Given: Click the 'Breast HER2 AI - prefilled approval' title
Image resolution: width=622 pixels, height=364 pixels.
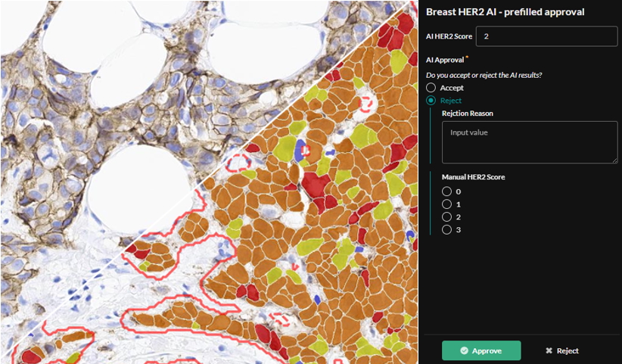Looking at the screenshot, I should (x=505, y=12).
